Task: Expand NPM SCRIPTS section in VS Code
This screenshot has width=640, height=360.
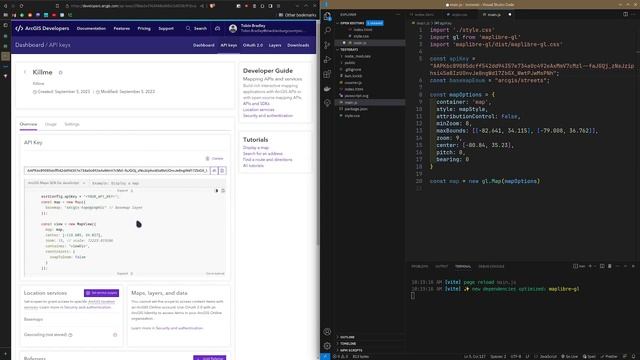Action: (x=351, y=350)
